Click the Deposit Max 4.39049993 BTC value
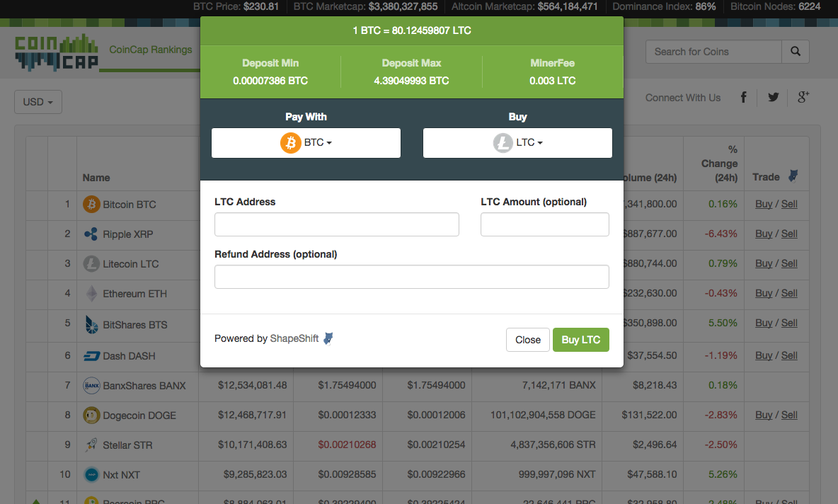 click(411, 81)
